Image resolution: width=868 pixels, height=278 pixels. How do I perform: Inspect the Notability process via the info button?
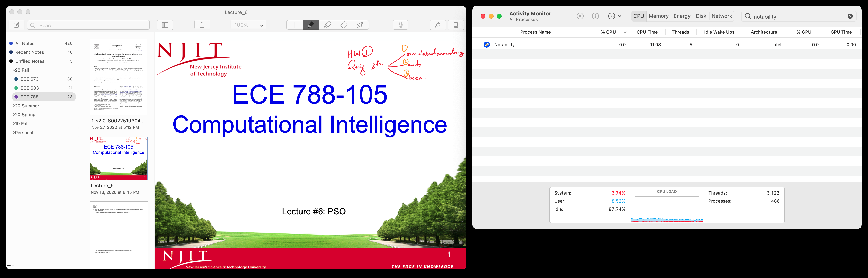[x=595, y=16]
